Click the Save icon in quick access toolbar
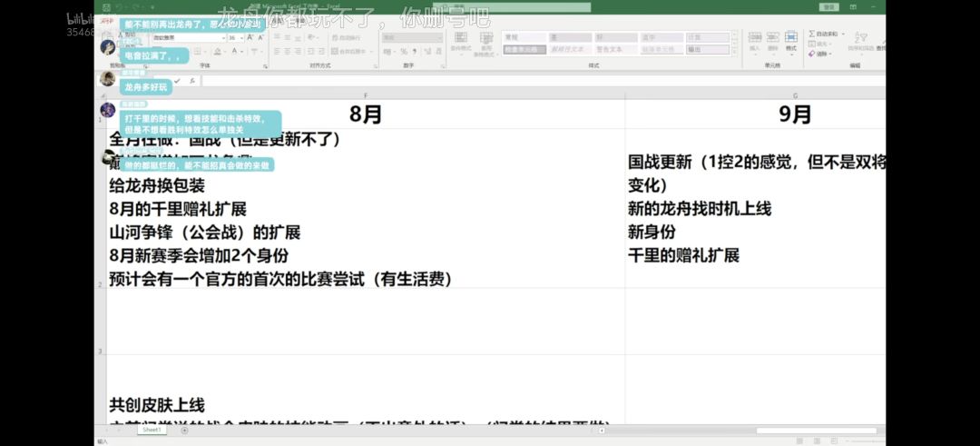The width and height of the screenshot is (980, 446). tap(106, 7)
